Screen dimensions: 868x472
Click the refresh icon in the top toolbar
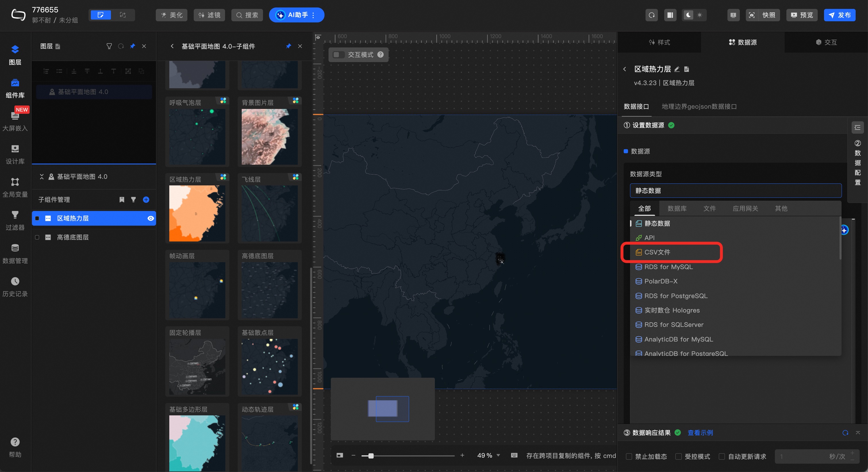pos(652,15)
